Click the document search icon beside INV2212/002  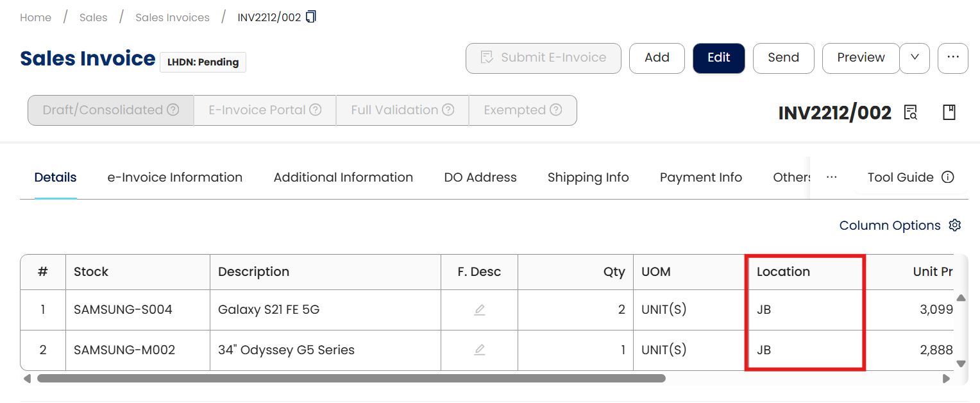tap(910, 112)
